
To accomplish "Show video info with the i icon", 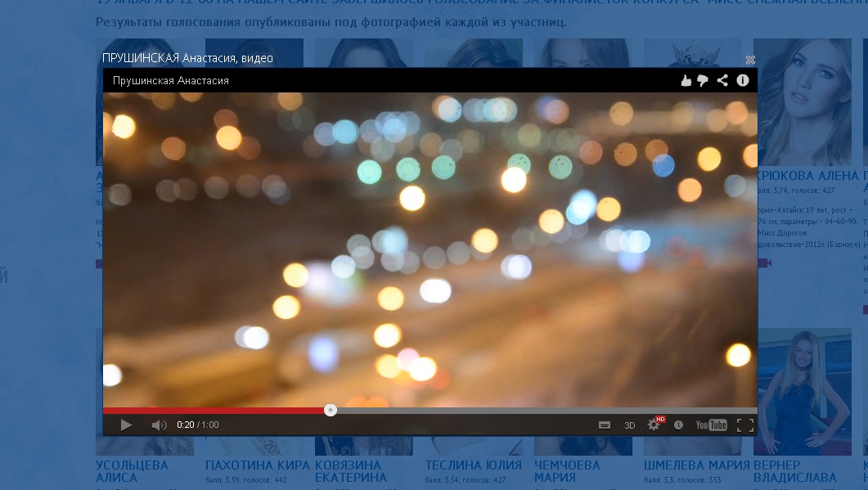I will click(x=743, y=81).
